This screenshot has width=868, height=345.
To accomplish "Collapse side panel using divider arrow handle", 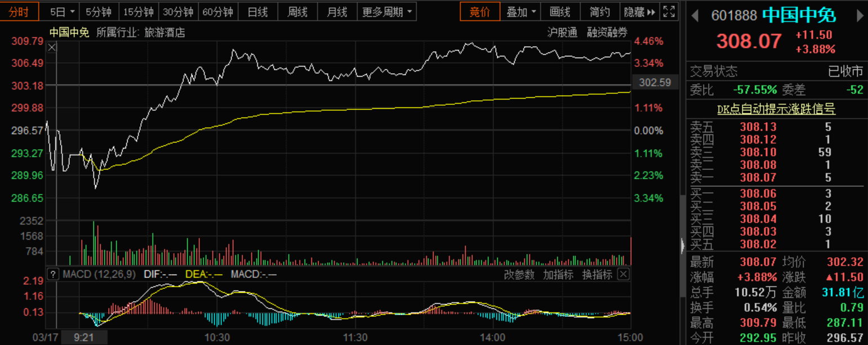I will [683, 246].
